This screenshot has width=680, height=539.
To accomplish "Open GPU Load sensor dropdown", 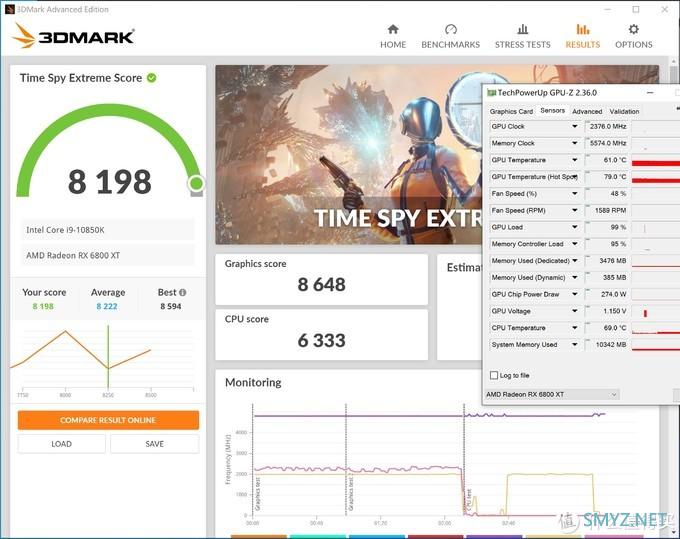I will click(x=575, y=227).
